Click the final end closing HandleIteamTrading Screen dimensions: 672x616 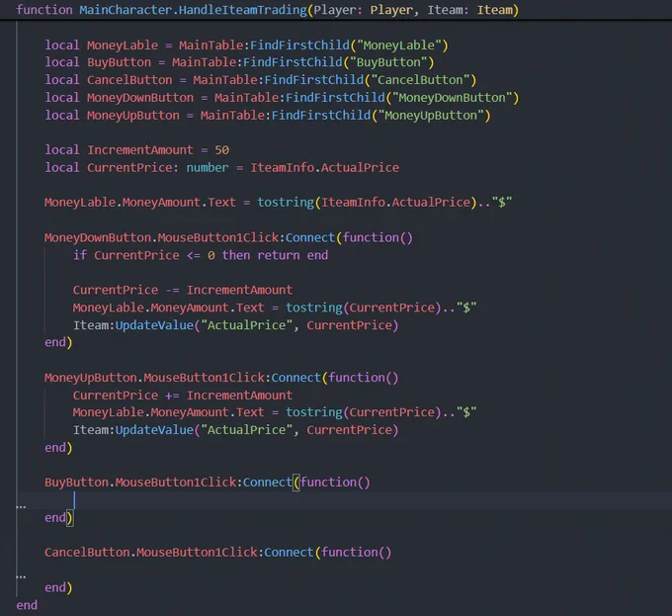[x=27, y=605]
